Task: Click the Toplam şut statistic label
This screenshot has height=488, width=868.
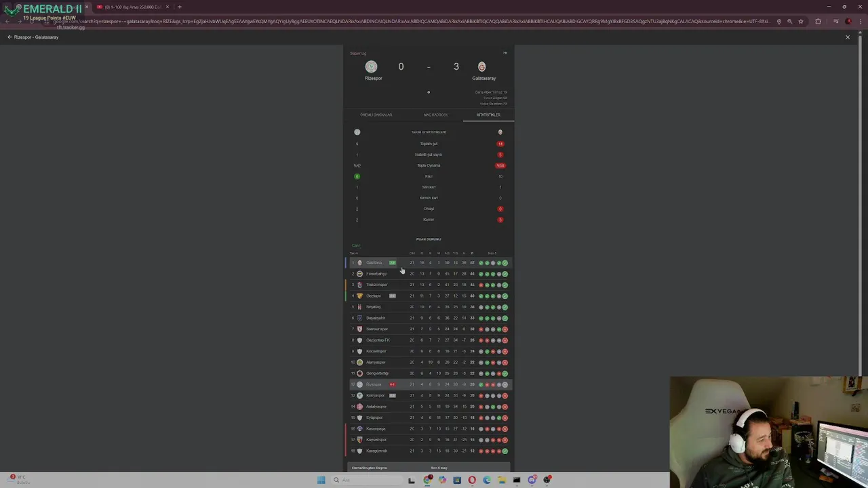Action: 429,144
